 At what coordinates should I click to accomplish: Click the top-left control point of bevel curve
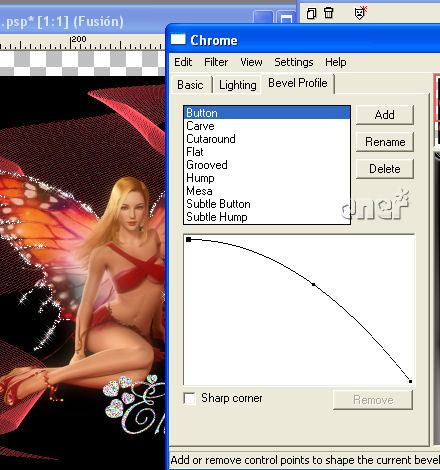point(189,239)
